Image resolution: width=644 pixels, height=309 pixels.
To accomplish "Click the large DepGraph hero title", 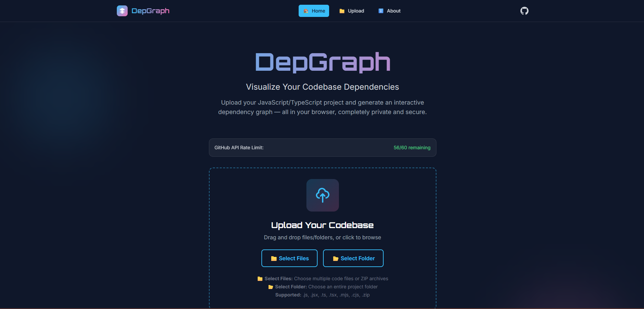I will pyautogui.click(x=323, y=62).
